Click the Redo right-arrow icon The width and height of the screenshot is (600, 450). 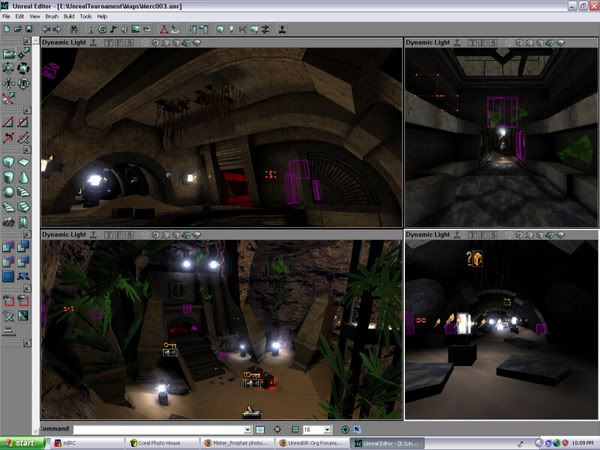57,29
